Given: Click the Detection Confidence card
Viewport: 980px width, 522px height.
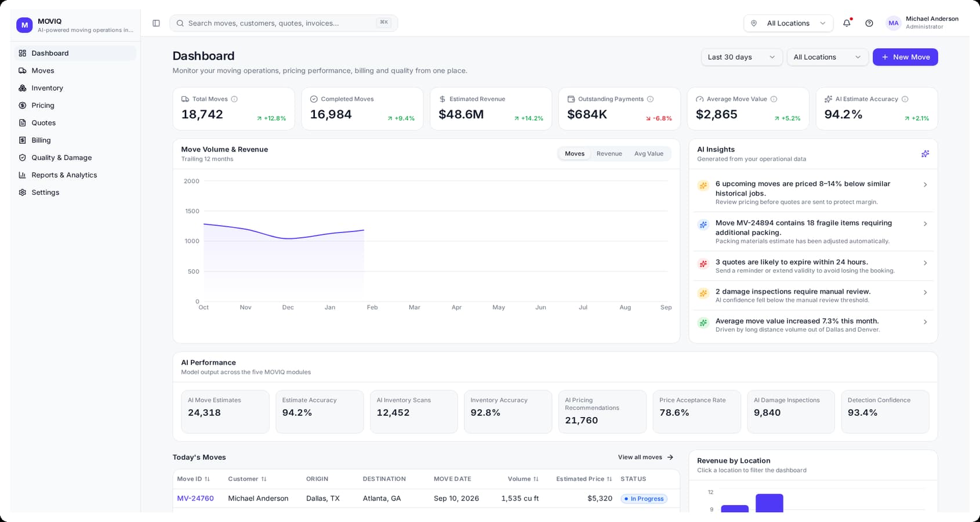Looking at the screenshot, I should click(885, 412).
